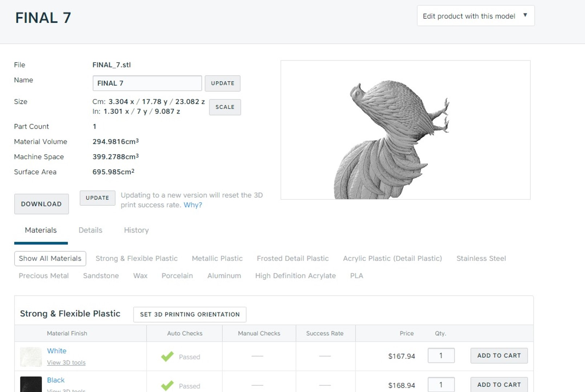Filter by Frosted Detail Plastic material
Screen dimensions: 585x392
[x=292, y=258]
